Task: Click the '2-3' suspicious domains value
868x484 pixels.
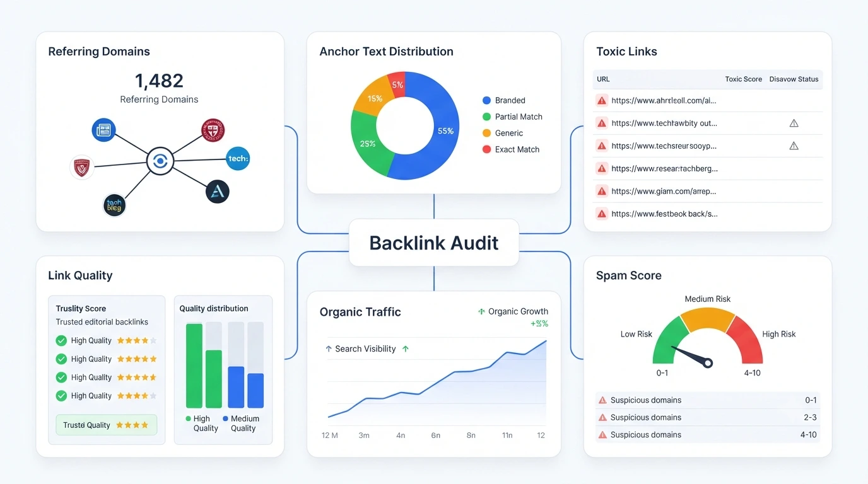Action: pyautogui.click(x=811, y=417)
